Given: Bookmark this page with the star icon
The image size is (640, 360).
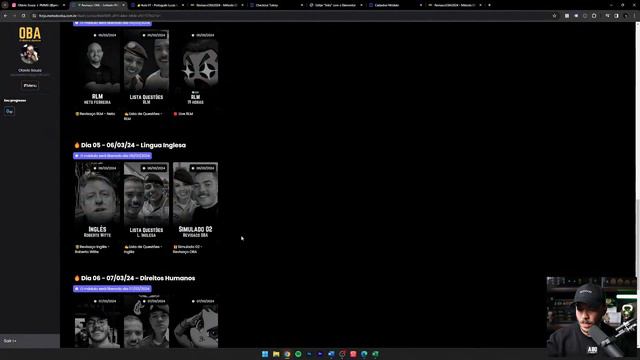Looking at the screenshot, I should click(554, 16).
